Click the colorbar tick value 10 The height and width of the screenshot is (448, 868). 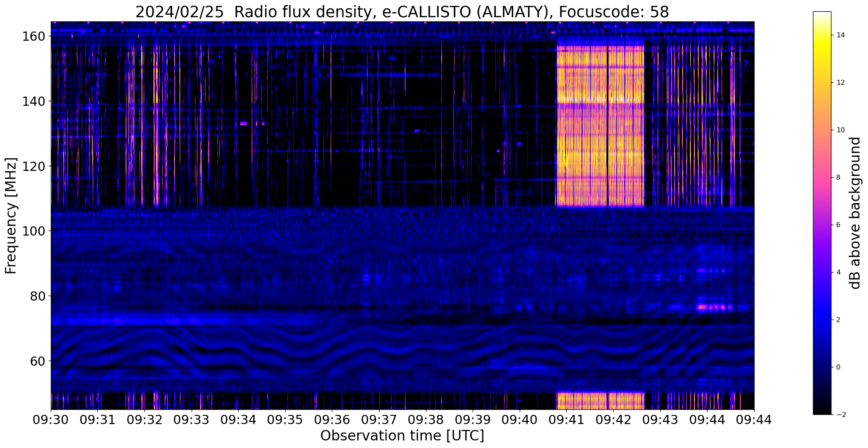[841, 130]
